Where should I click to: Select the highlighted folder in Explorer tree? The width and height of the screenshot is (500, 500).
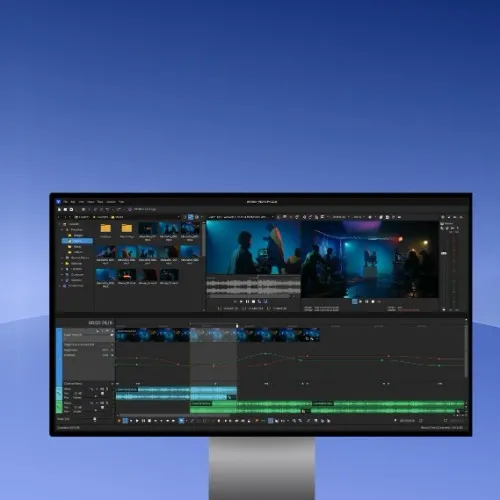point(78,241)
